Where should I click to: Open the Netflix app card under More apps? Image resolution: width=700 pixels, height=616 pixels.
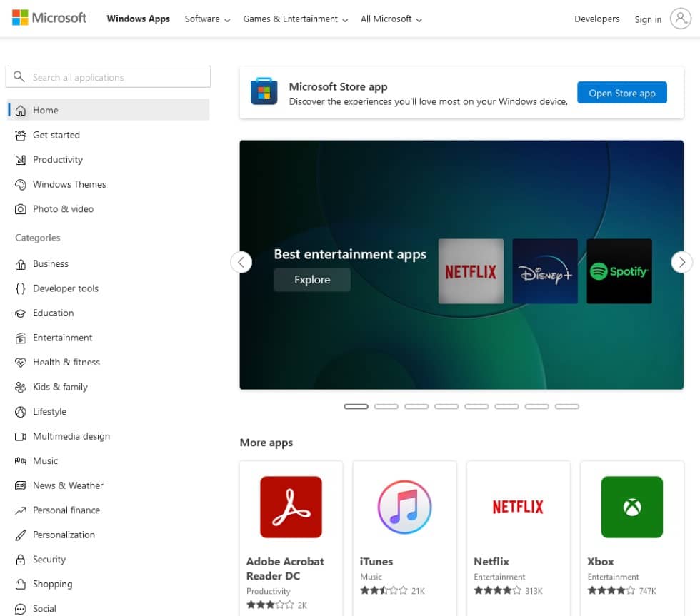tap(519, 538)
